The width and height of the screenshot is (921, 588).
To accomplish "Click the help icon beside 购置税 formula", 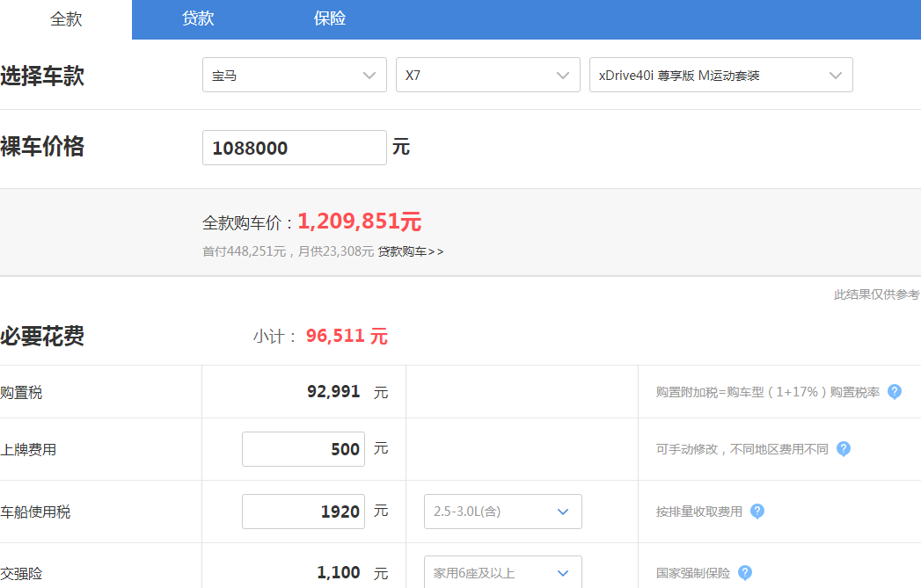I will (x=895, y=392).
